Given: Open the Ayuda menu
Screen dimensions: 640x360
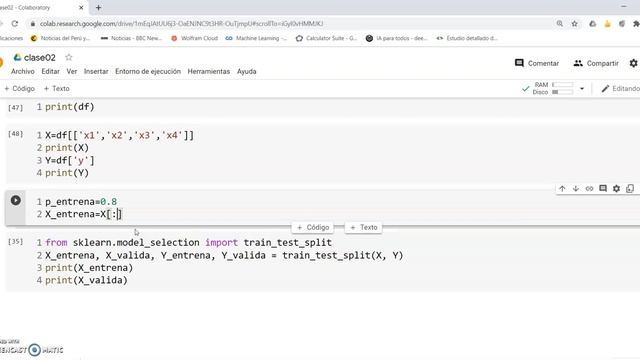Looking at the screenshot, I should 247,71.
